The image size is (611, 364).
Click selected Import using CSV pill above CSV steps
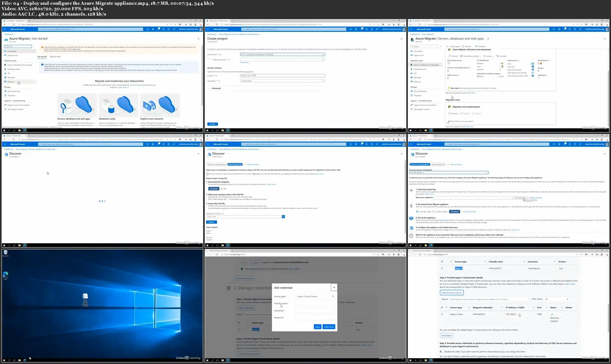pyautogui.click(x=235, y=165)
